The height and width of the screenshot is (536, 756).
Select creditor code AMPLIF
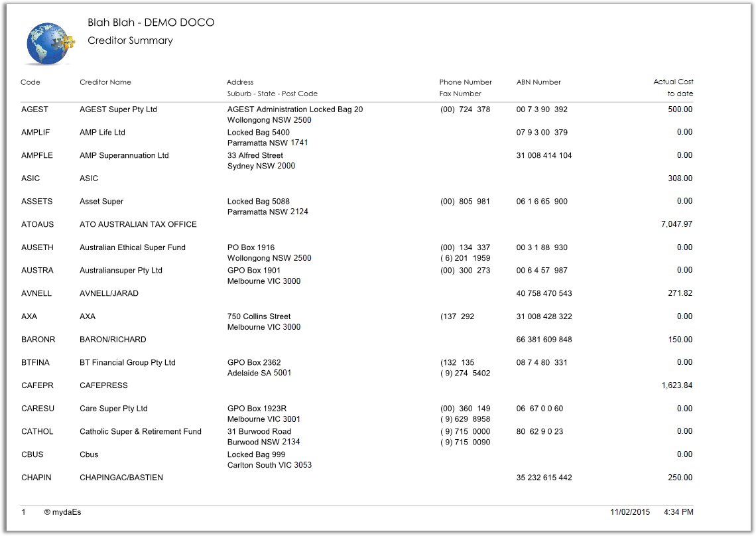pos(36,132)
